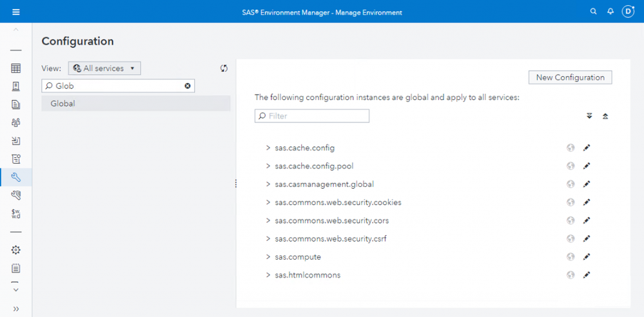Expand all configuration instances
644x317 pixels.
click(x=589, y=117)
